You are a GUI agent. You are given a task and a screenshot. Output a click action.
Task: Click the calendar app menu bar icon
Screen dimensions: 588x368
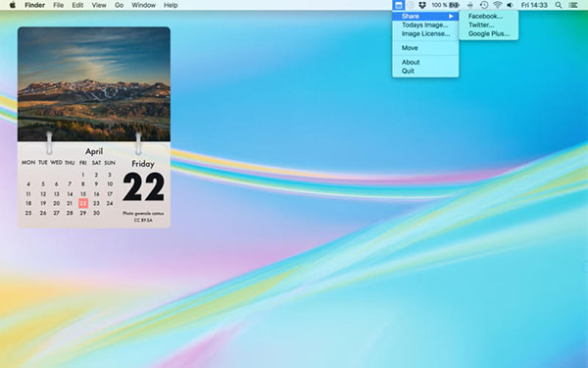pyautogui.click(x=398, y=5)
